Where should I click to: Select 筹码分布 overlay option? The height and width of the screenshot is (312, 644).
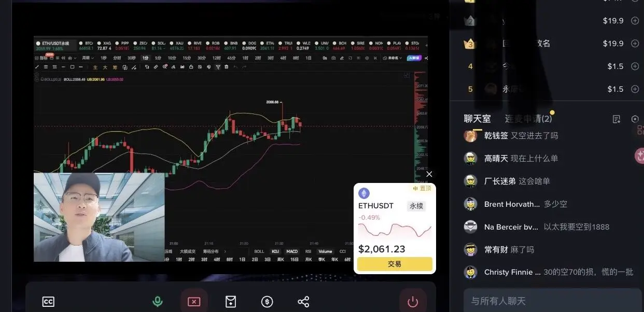[x=211, y=251]
